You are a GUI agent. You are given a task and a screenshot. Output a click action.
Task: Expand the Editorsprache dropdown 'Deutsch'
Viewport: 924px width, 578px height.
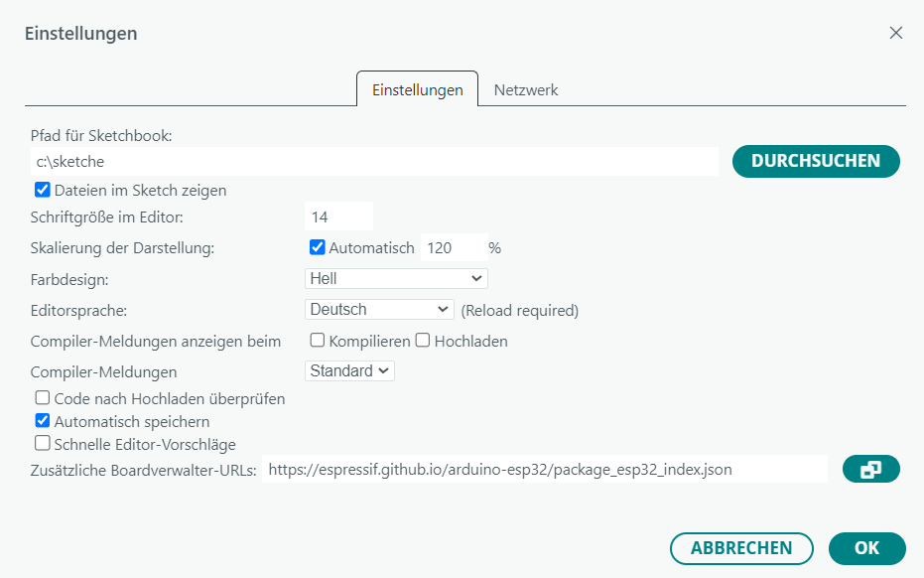(x=379, y=310)
